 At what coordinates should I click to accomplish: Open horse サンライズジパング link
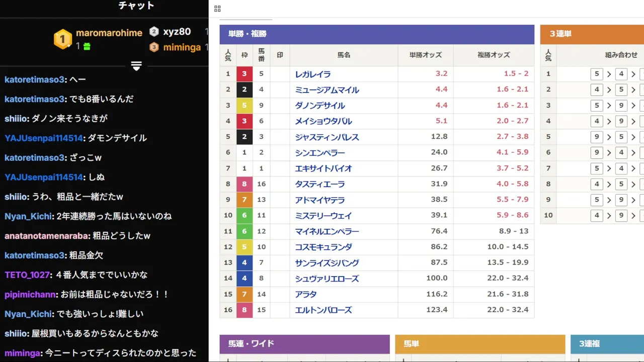pyautogui.click(x=327, y=263)
